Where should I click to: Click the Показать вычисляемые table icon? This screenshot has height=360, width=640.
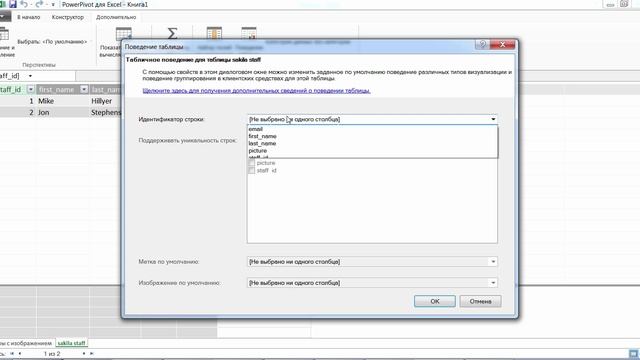coord(123,33)
